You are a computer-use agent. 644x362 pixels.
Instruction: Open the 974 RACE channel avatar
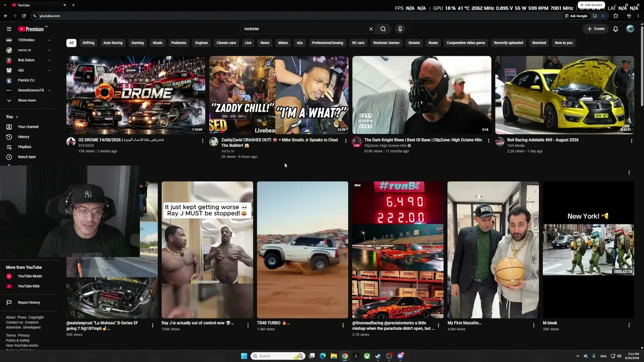click(x=71, y=142)
